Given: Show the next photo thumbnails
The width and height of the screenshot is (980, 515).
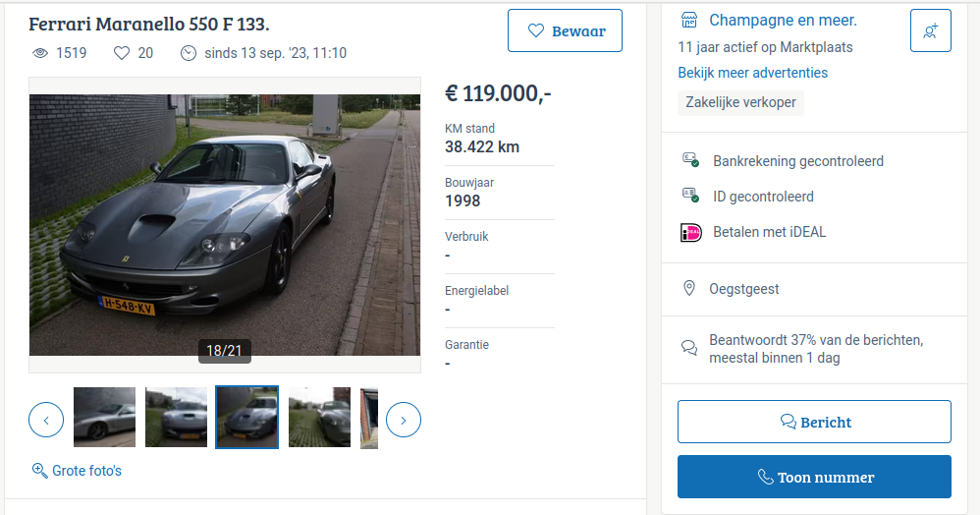Looking at the screenshot, I should tap(404, 420).
